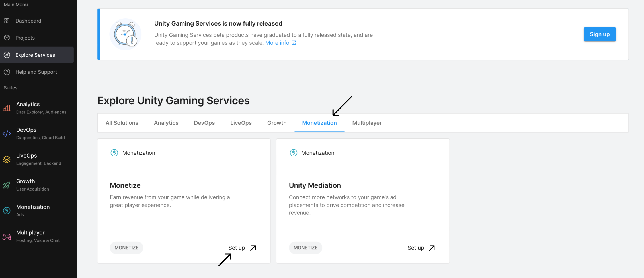The height and width of the screenshot is (278, 644).
Task: Click the Monetization dollar icon in sidebar
Action: [7, 211]
